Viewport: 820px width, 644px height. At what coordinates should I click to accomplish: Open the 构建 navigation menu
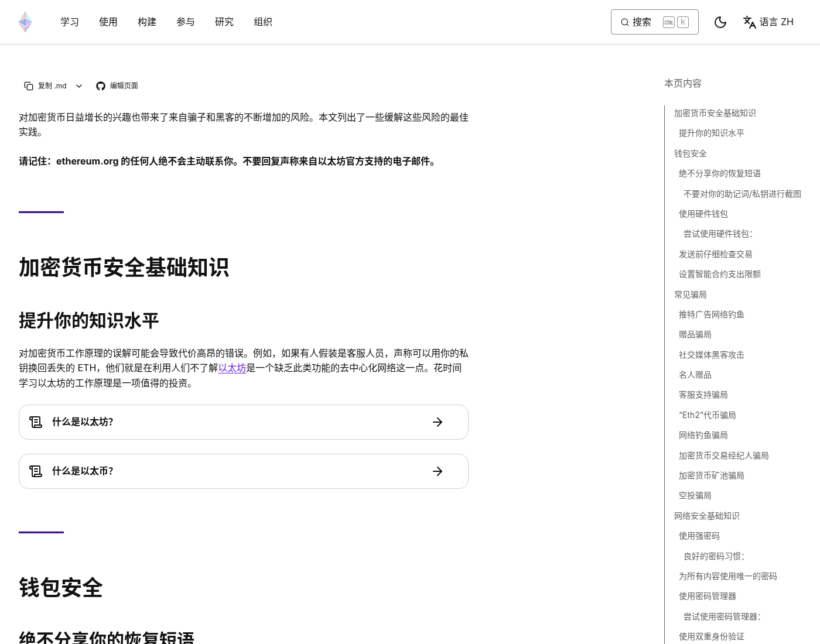pyautogui.click(x=147, y=22)
